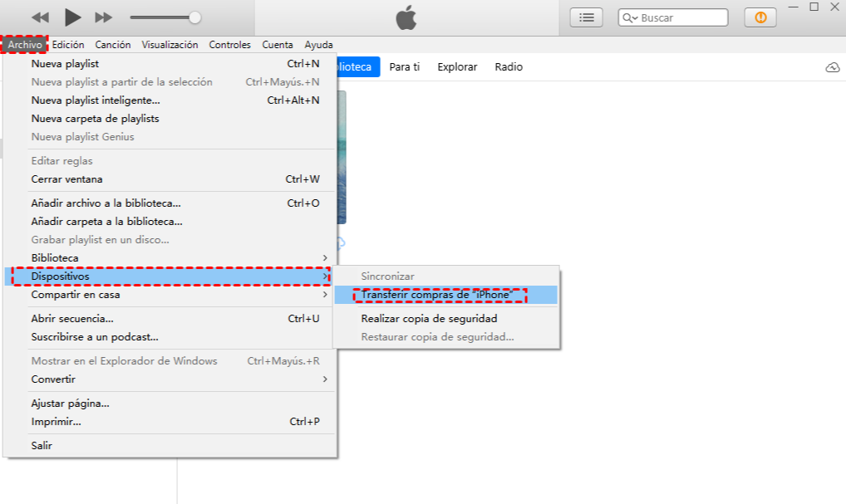Choose Salir to quit iTunes
Screen dimensions: 846x504
coord(170,446)
